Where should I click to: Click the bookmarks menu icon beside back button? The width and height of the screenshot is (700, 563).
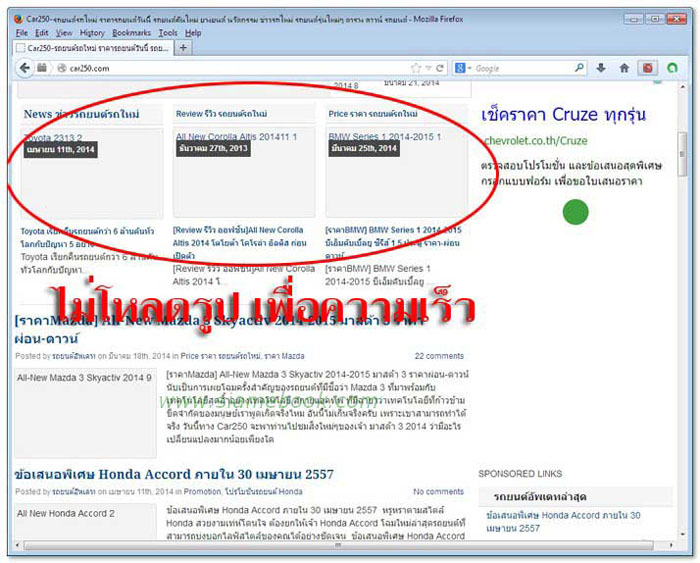pyautogui.click(x=42, y=68)
